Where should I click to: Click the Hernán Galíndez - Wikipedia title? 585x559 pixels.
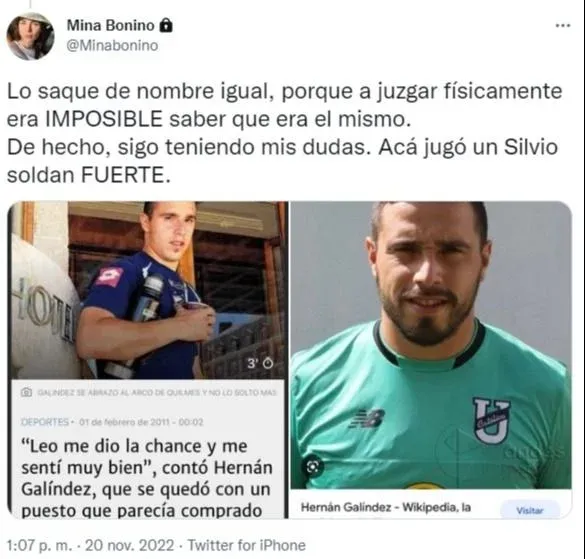[x=386, y=508]
